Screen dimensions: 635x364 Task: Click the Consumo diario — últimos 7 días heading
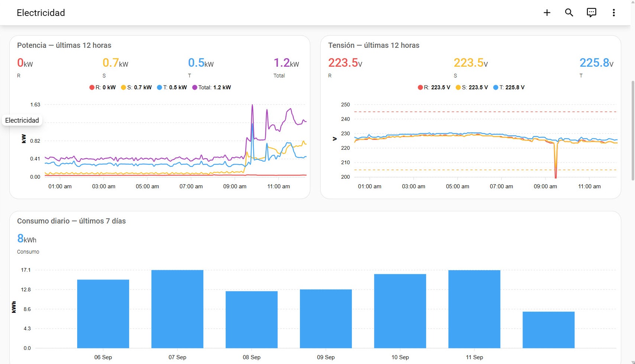[x=71, y=221]
